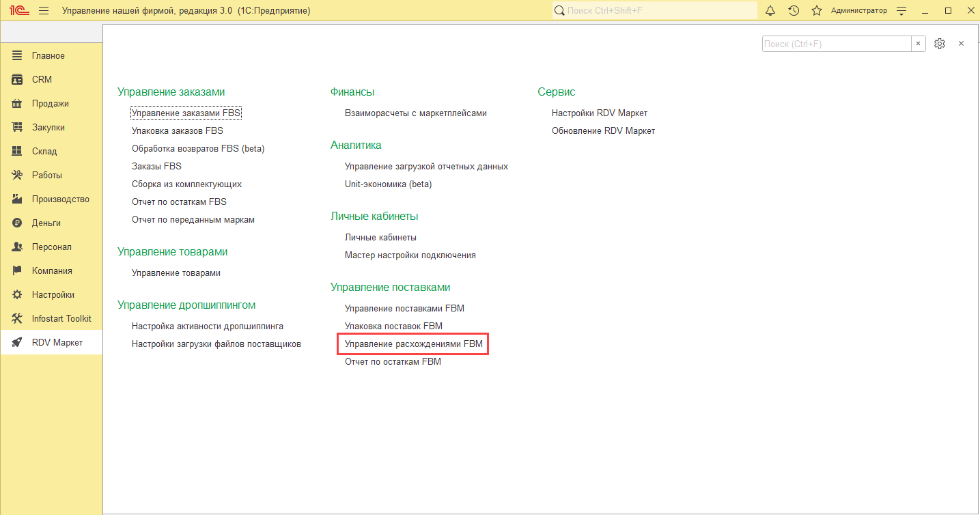Open the history clock icon
Screen dimensions: 980x515
click(x=794, y=10)
